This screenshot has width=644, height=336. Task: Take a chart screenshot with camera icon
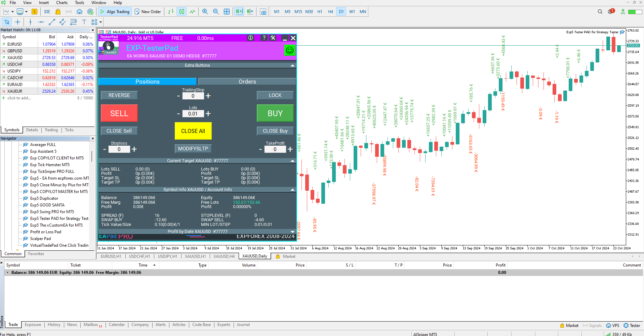[263, 12]
